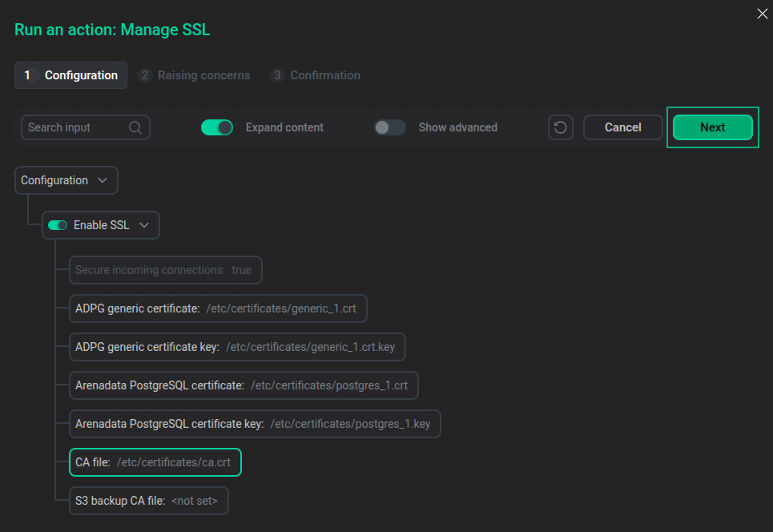This screenshot has height=532, width=773.
Task: Click the reset/revert arrow icon button
Action: coord(561,127)
